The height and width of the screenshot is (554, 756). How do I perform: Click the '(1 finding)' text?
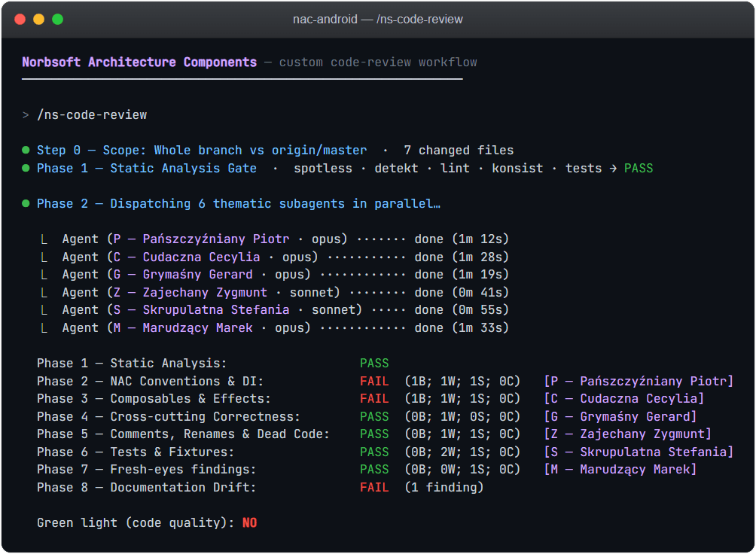coord(444,488)
